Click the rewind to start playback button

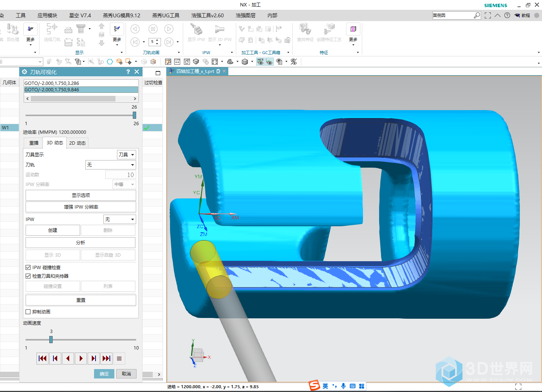(43, 359)
